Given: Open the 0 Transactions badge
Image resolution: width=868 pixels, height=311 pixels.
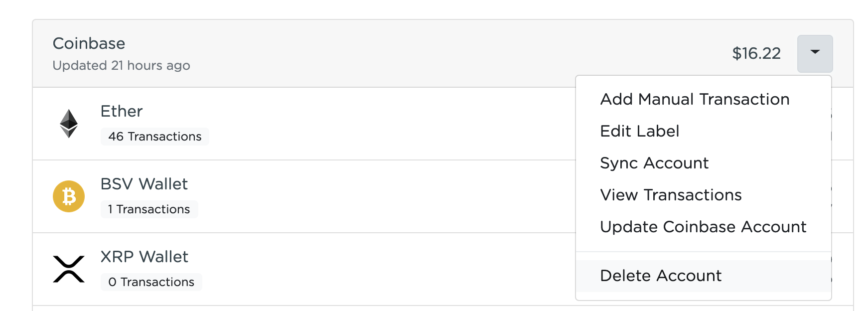Looking at the screenshot, I should tap(151, 282).
